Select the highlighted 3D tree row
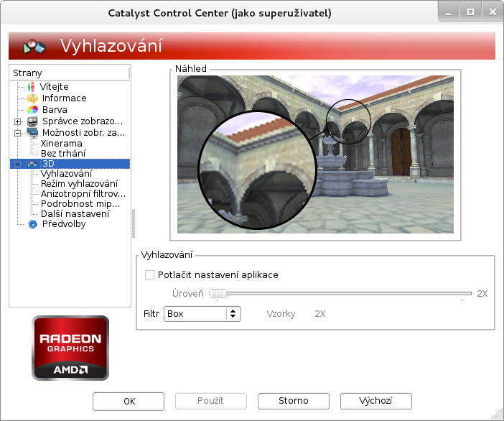 pyautogui.click(x=70, y=164)
